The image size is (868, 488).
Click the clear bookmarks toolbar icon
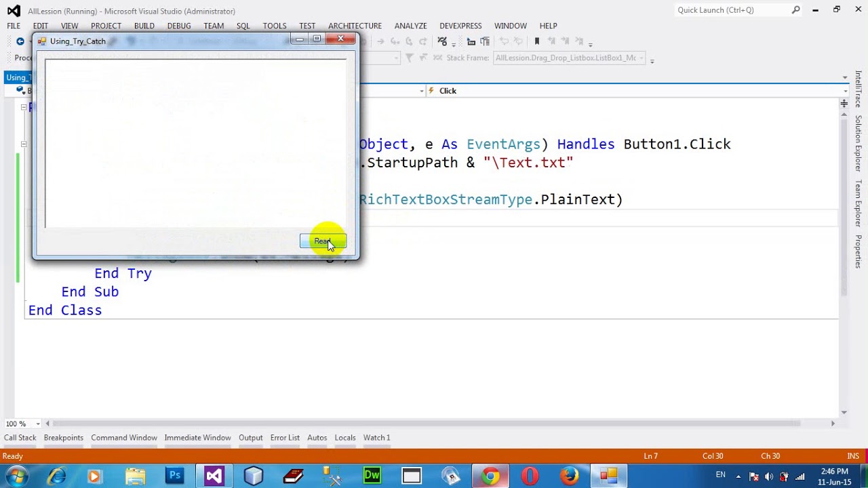pyautogui.click(x=579, y=41)
